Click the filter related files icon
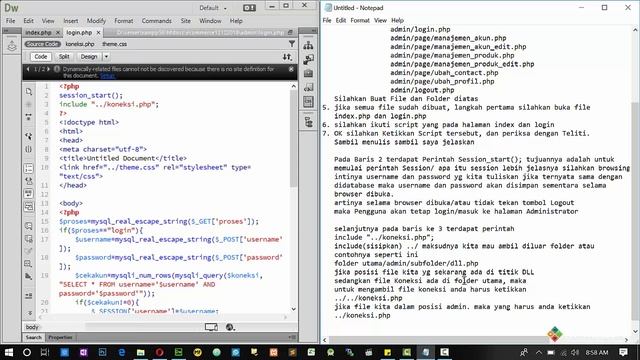640x360 pixels. [292, 43]
